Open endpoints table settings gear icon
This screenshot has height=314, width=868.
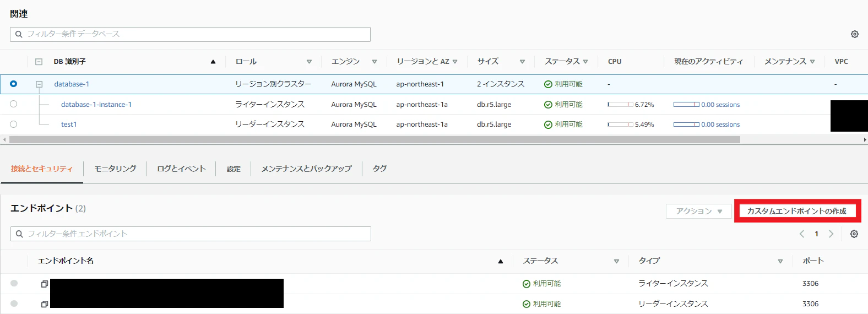coord(854,234)
